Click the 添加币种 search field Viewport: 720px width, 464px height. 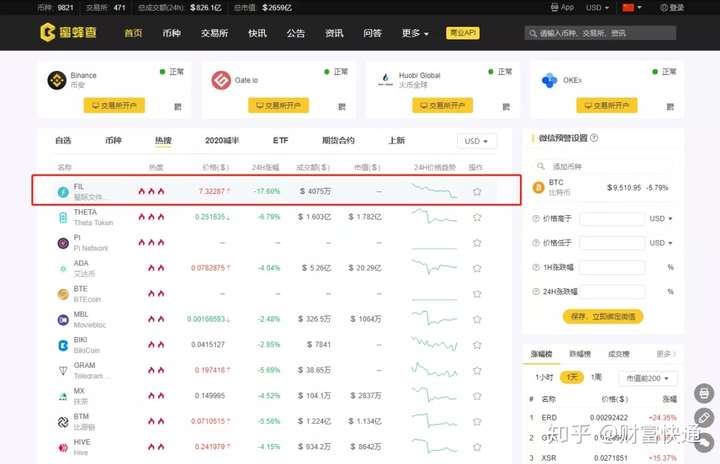(x=603, y=166)
